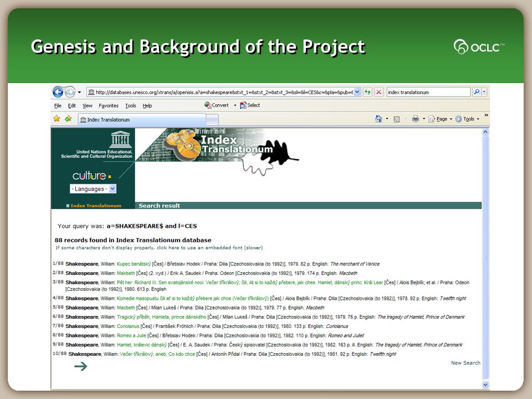The height and width of the screenshot is (399, 532).
Task: Click the Convert toolbar button
Action: click(217, 105)
